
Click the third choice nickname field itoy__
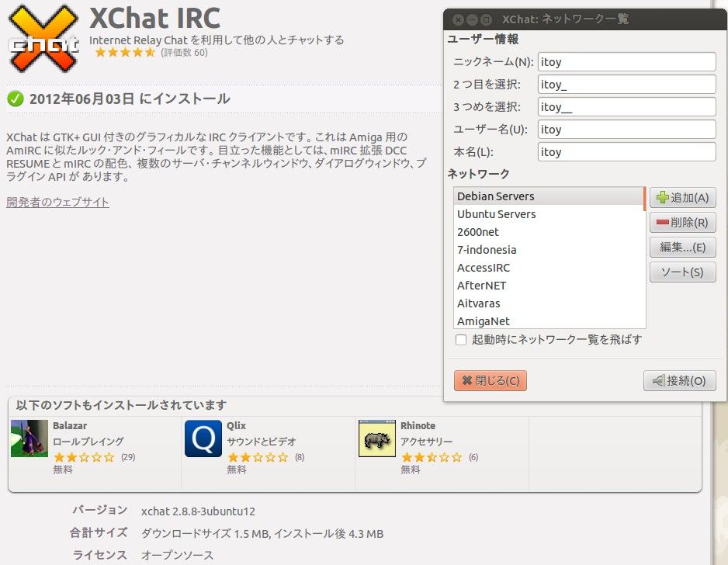(x=627, y=107)
